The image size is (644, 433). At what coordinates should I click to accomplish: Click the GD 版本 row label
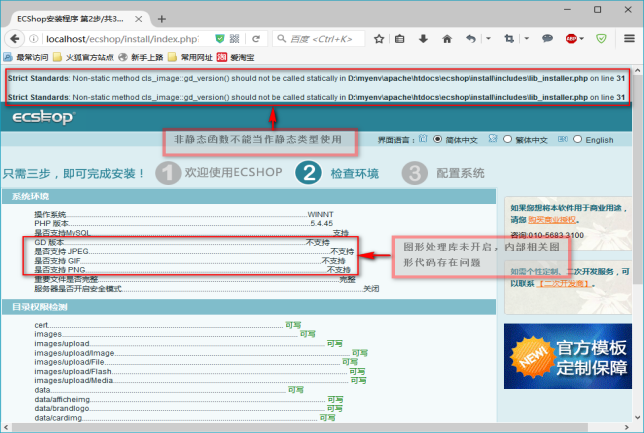(49, 242)
